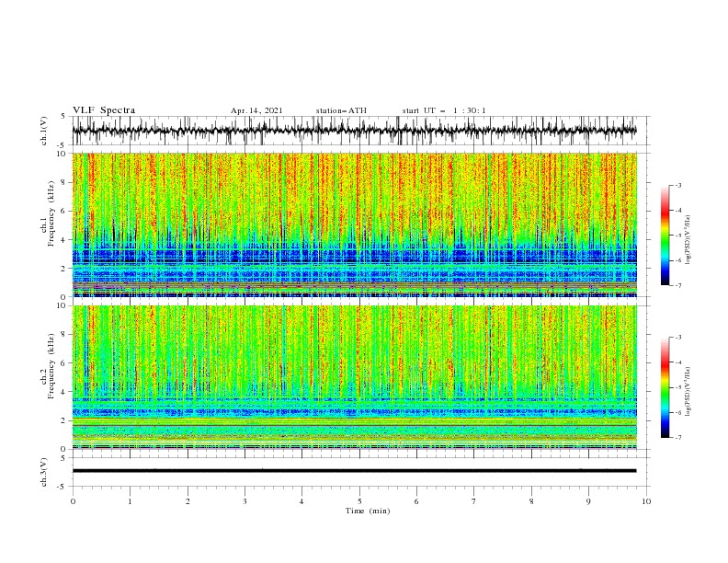This screenshot has height=563, width=728.
Task: Click the time axis tick label '3'
Action: 245,501
